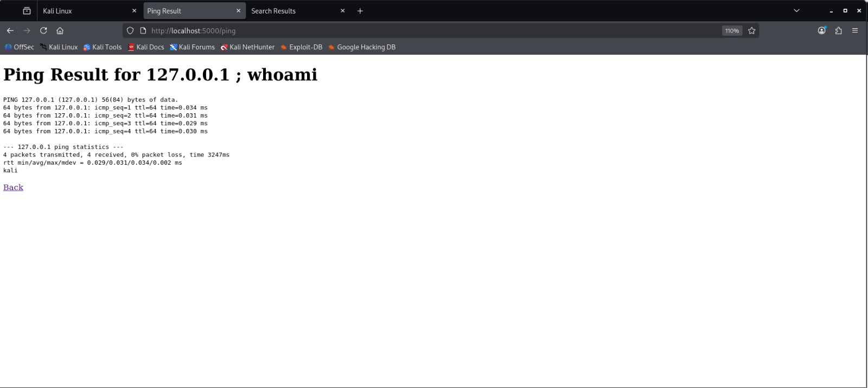Click the 'kali' whoami output line
Screen dimensions: 868x388
10,170
